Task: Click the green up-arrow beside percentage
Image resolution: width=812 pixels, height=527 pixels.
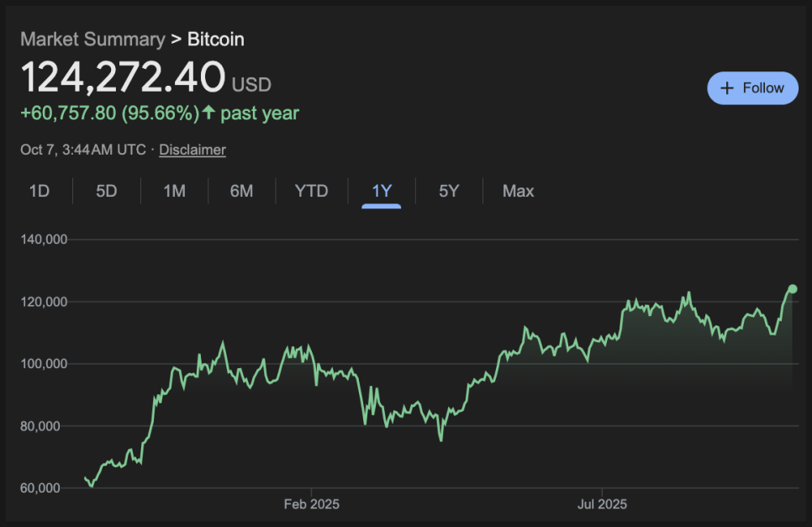Action: [x=209, y=113]
